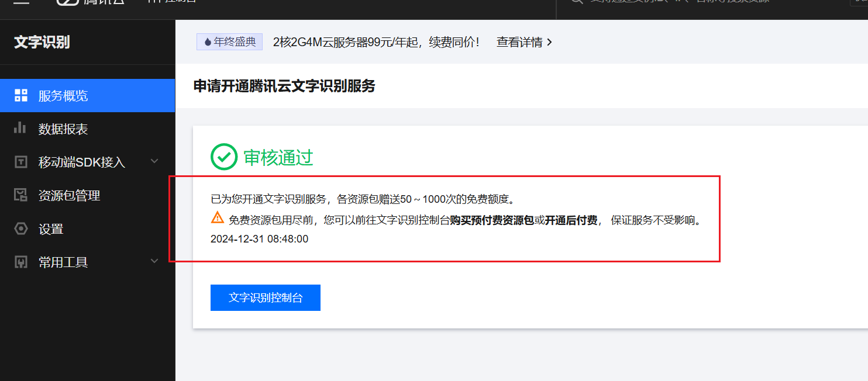Screen dimensions: 868x381
Task: Open the 资源包管理 sidebar icon
Action: coord(21,195)
